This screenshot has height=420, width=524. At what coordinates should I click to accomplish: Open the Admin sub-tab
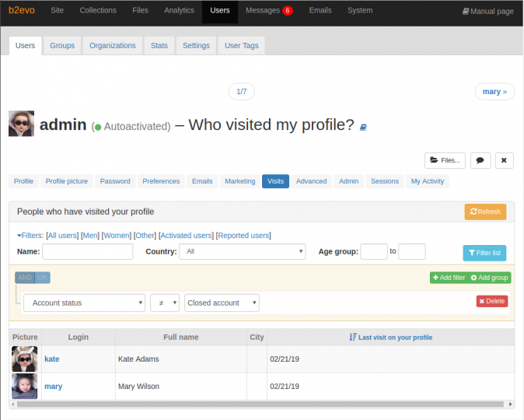click(348, 181)
